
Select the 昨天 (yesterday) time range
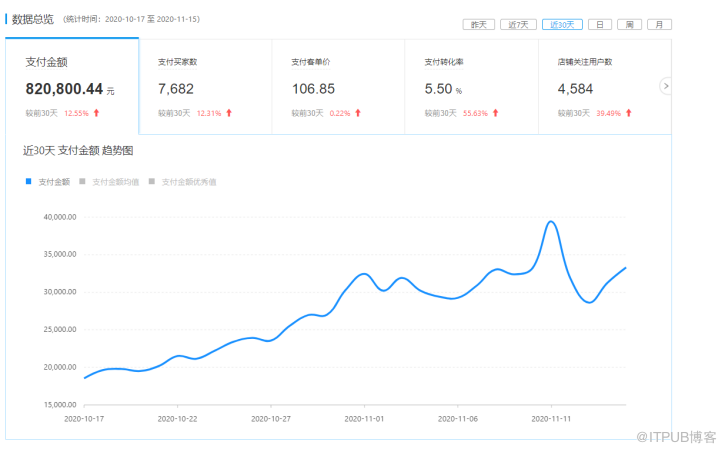[x=479, y=24]
